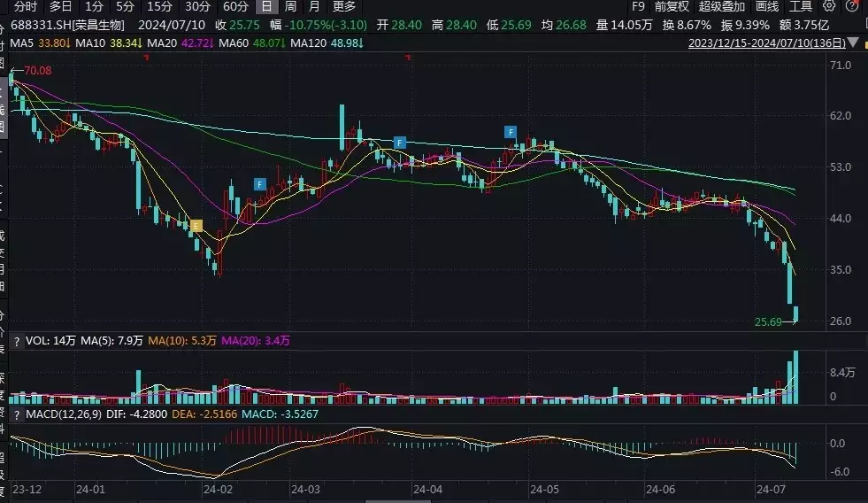Click the 振 9.39% amplitude value

(745, 25)
